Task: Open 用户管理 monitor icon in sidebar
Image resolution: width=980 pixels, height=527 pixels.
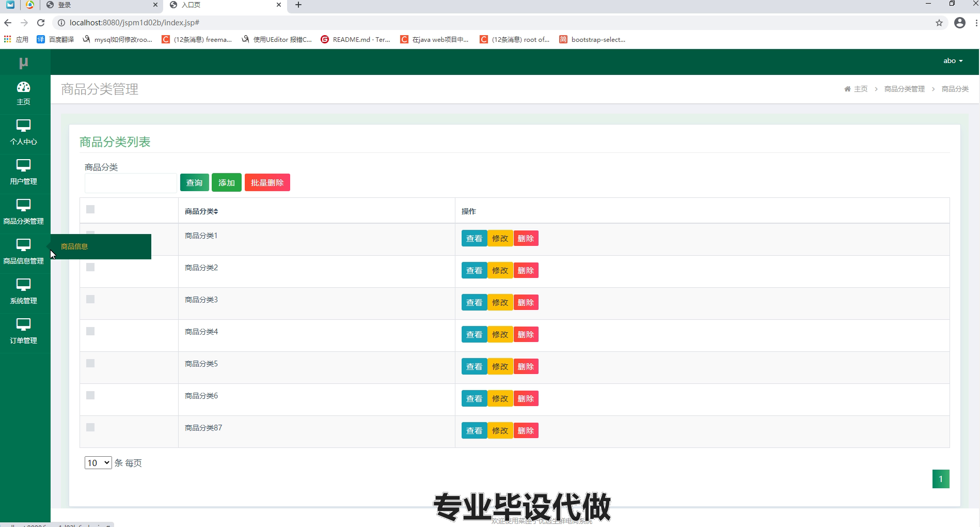Action: click(x=23, y=165)
